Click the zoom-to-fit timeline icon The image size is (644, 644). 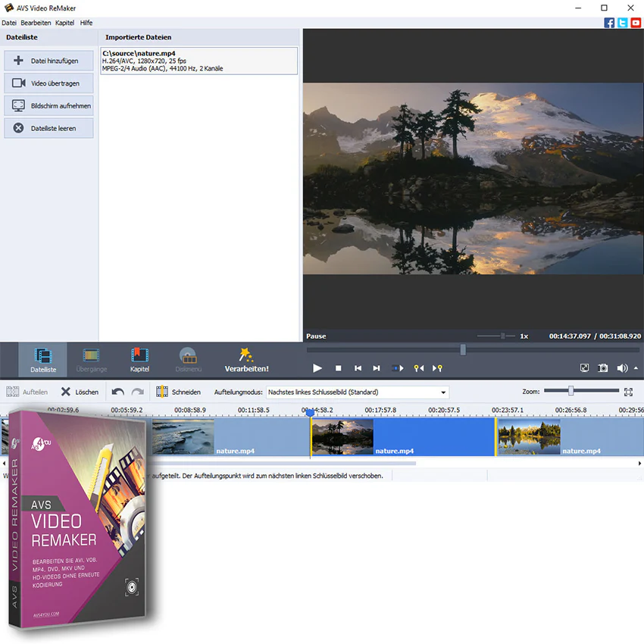pyautogui.click(x=628, y=392)
